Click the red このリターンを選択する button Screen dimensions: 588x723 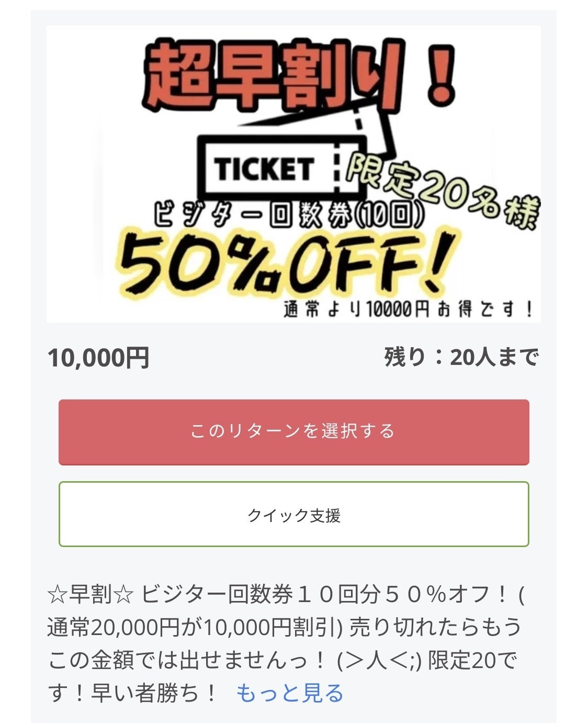tap(293, 432)
